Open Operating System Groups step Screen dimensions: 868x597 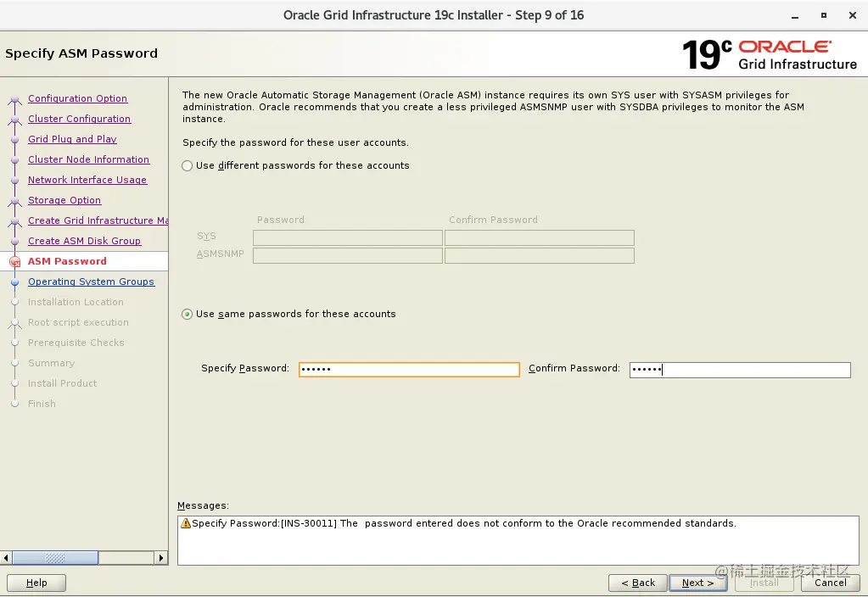[x=92, y=282]
